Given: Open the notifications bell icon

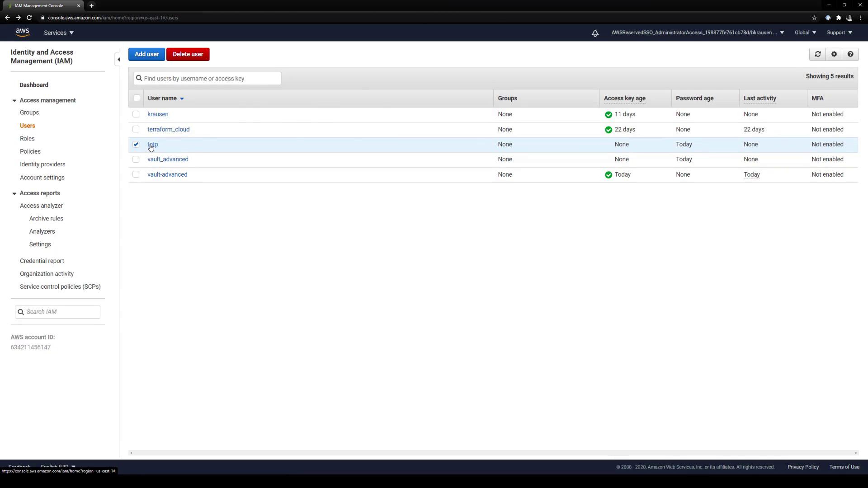Looking at the screenshot, I should (x=595, y=33).
